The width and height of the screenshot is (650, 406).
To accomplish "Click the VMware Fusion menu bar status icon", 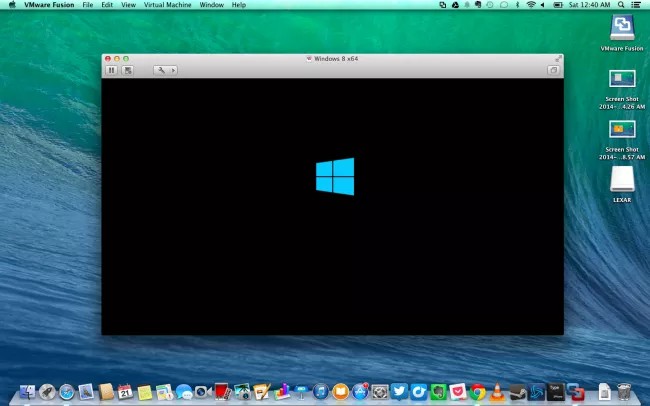I will pos(443,5).
